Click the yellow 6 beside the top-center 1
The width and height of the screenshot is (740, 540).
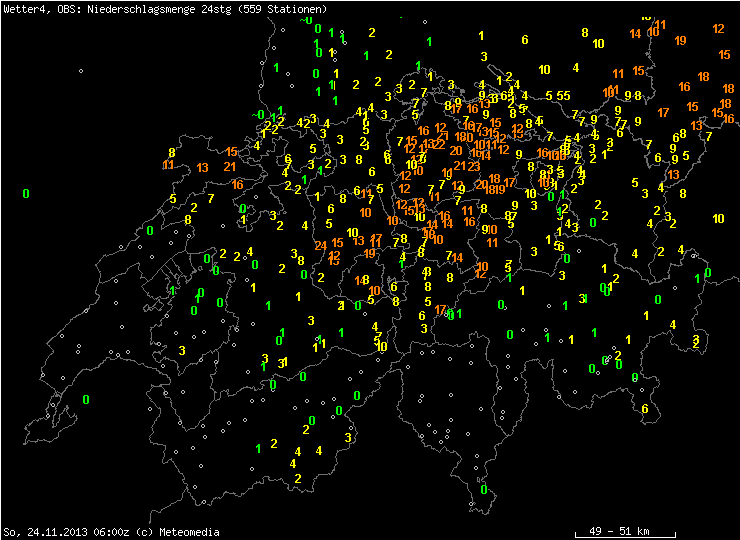pyautogui.click(x=524, y=40)
